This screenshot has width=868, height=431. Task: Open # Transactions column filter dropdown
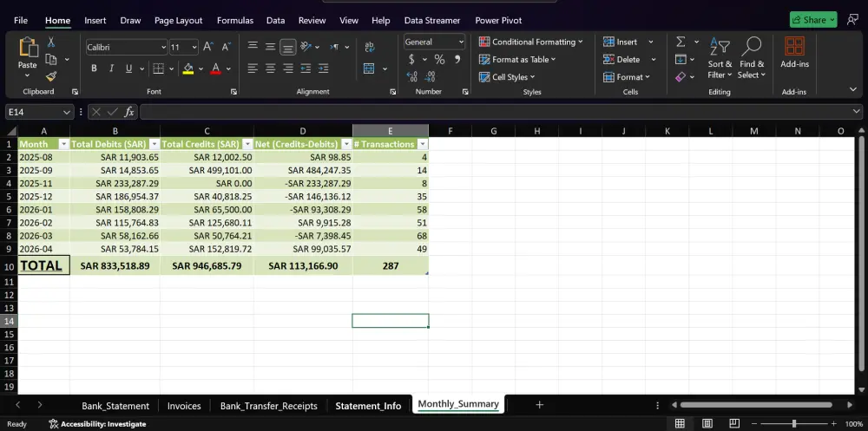coord(423,144)
